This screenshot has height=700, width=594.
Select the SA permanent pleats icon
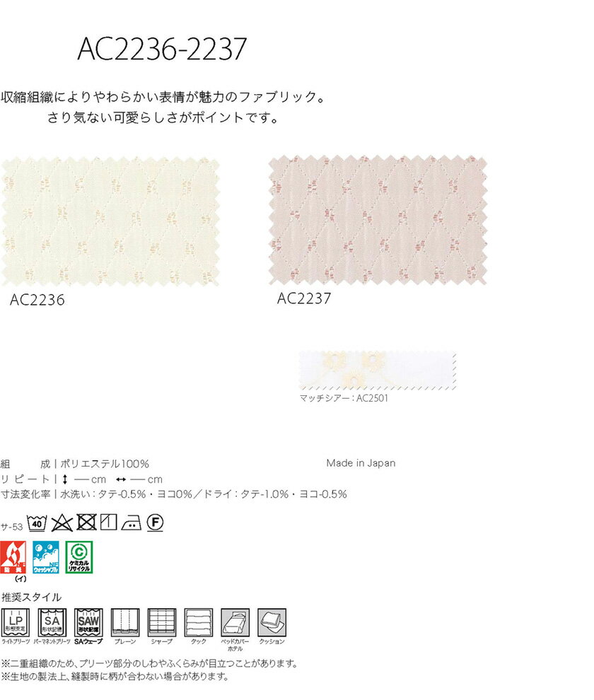click(52, 622)
